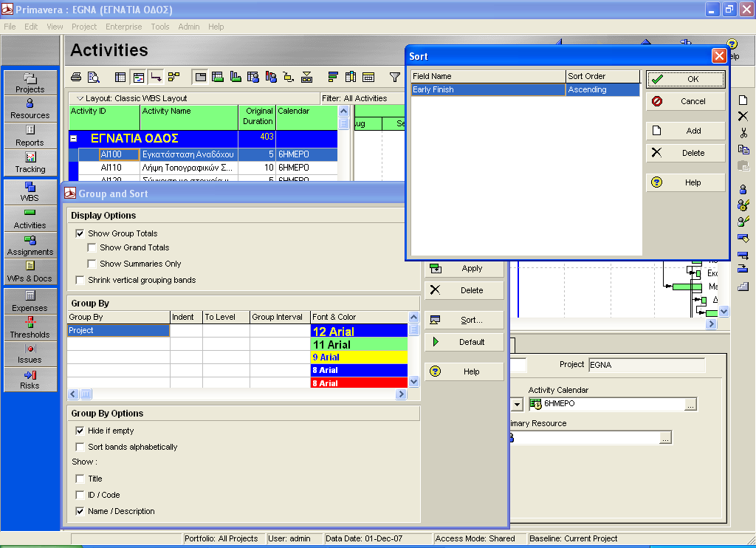The height and width of the screenshot is (548, 756).
Task: Open the Tracking sidebar icon
Action: 30,162
